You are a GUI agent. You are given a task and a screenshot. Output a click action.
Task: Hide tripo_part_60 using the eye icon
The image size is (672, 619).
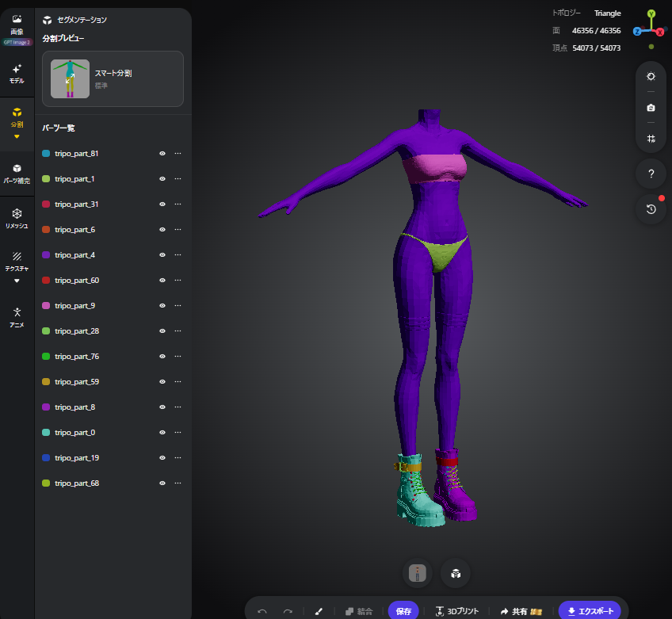[162, 280]
